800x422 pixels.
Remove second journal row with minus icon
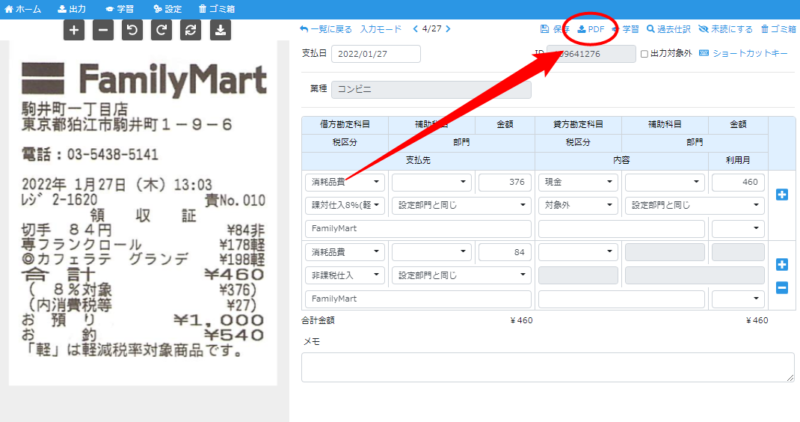pyautogui.click(x=782, y=288)
